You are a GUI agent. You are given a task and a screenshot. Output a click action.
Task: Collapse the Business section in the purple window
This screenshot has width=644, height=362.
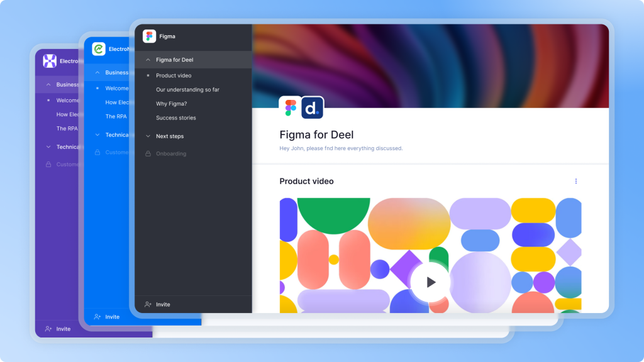tap(48, 85)
